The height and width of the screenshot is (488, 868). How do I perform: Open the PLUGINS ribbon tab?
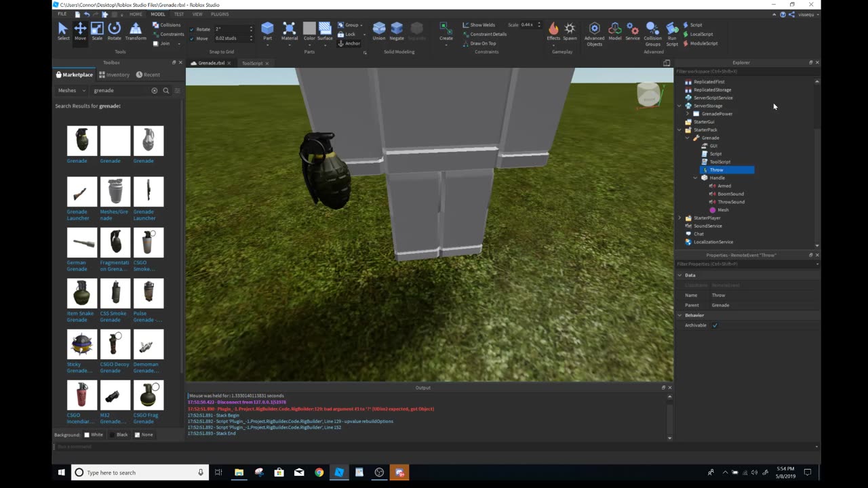pyautogui.click(x=220, y=14)
